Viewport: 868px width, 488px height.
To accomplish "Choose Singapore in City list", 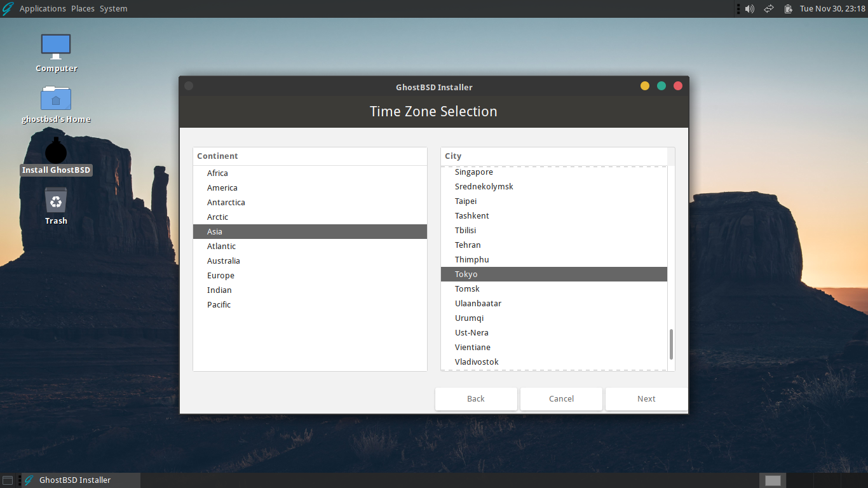I will (x=554, y=172).
